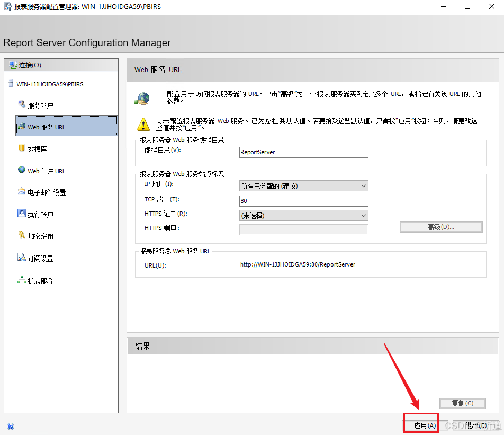
Task: Click the 高级(D)... advanced button
Action: click(440, 227)
